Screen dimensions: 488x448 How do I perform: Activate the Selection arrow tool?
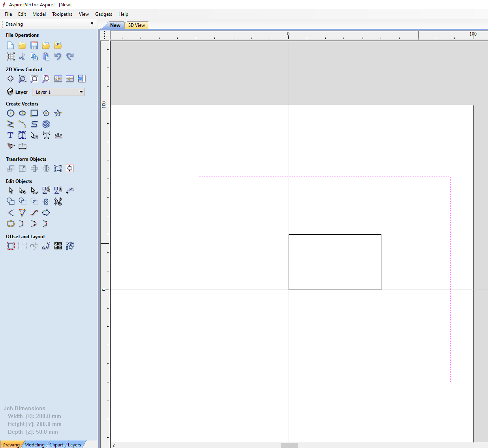11,191
